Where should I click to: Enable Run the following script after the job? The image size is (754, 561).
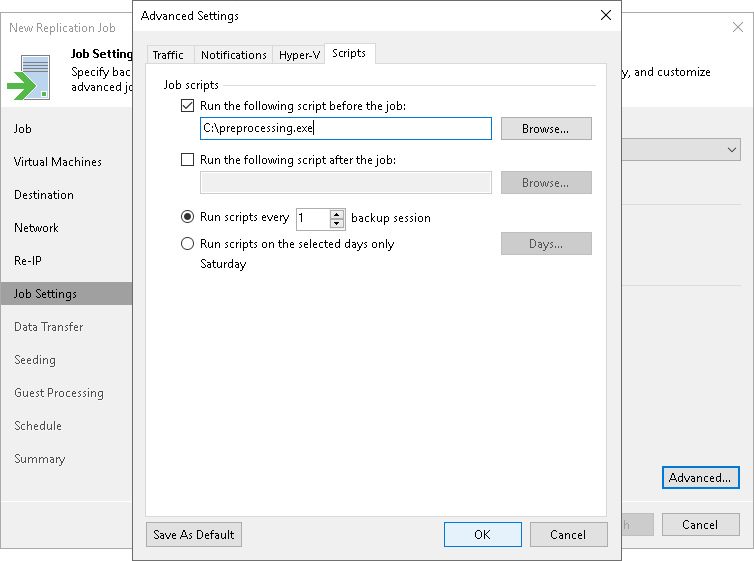(x=188, y=159)
